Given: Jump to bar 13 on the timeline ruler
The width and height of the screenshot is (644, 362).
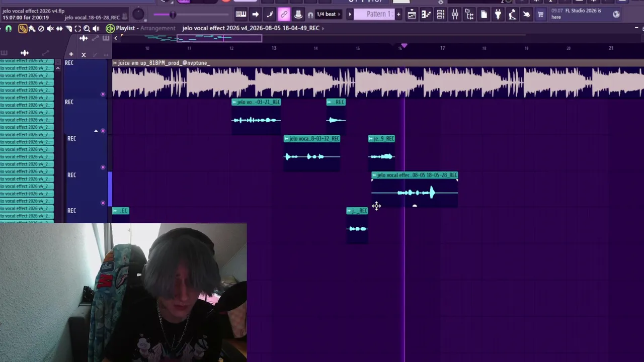Looking at the screenshot, I should pos(274,48).
